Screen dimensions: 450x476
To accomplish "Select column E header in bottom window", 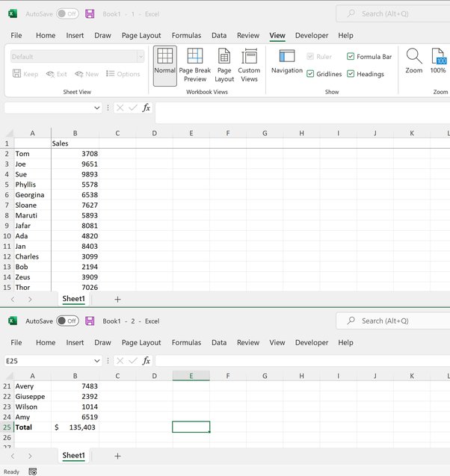I will (191, 376).
